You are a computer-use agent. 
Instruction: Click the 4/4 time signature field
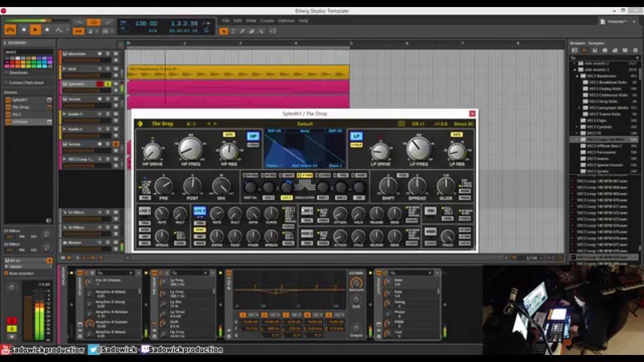(152, 31)
